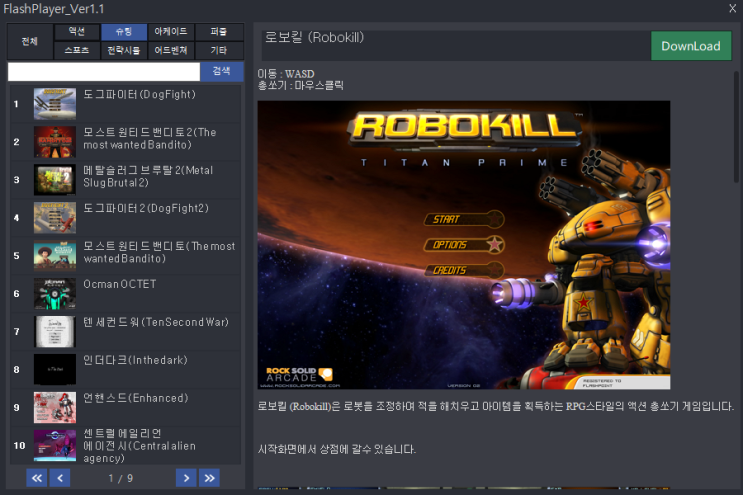Open the Ocman OCTET thumbnail
Image resolution: width=743 pixels, height=495 pixels.
click(x=54, y=293)
